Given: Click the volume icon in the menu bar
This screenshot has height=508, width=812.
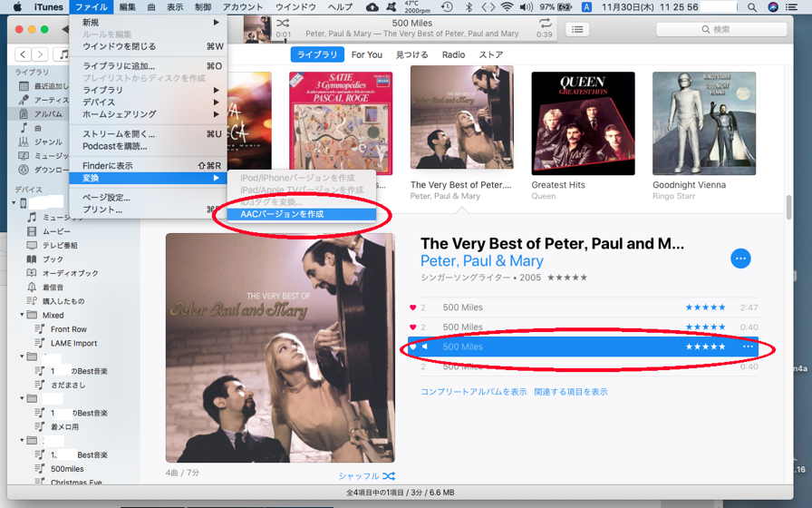Looking at the screenshot, I should 527,7.
